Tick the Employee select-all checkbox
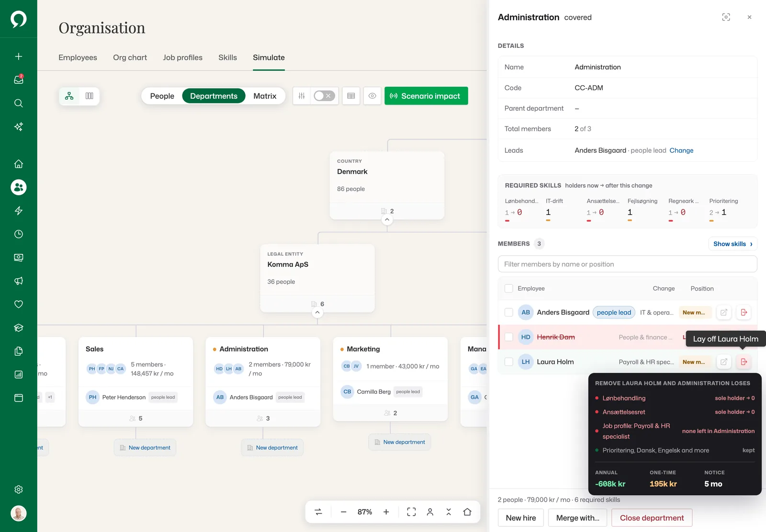The image size is (766, 532). point(509,288)
